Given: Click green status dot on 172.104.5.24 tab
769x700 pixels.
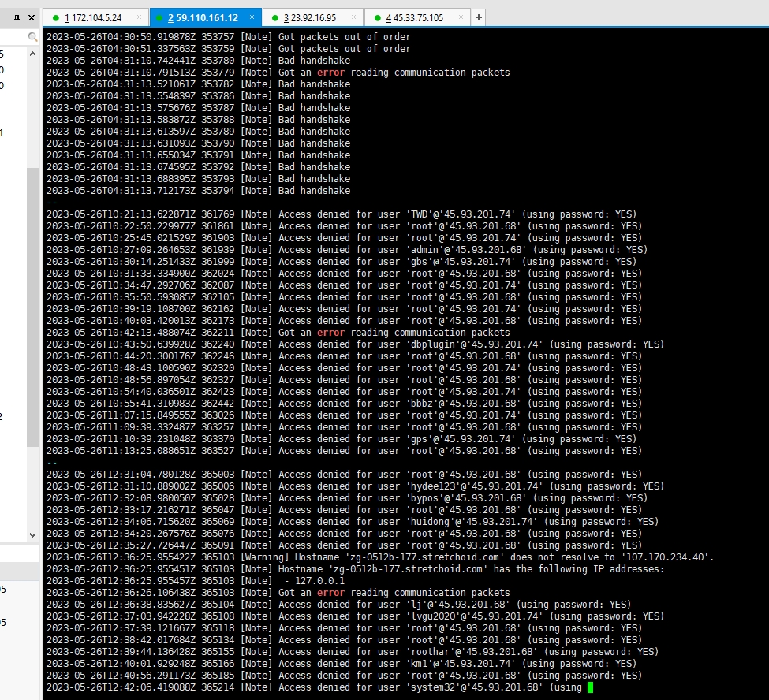Looking at the screenshot, I should pos(55,18).
